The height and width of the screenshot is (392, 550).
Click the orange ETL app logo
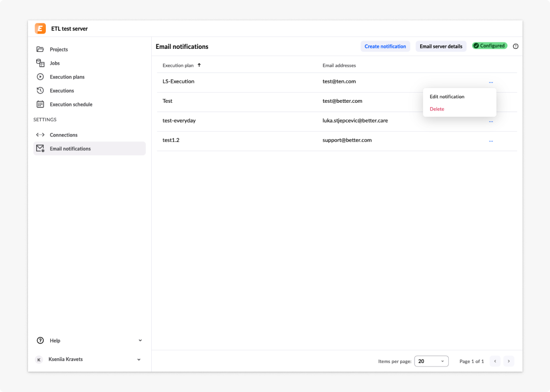[40, 29]
